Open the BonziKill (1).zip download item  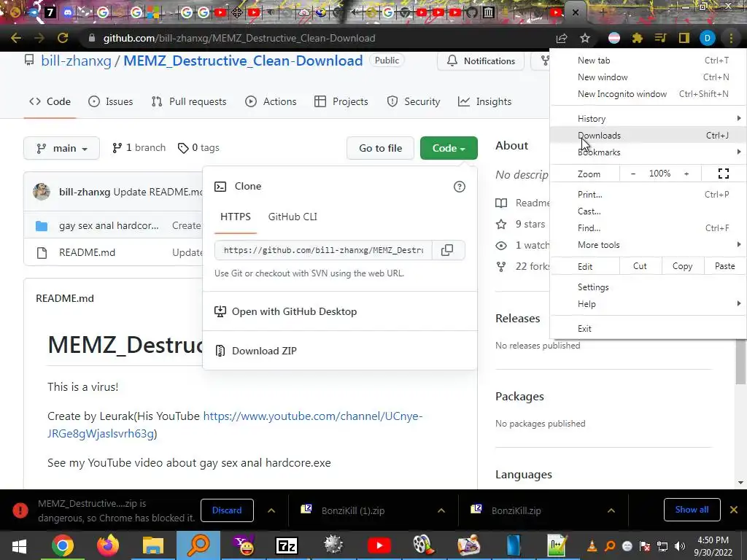(x=352, y=510)
